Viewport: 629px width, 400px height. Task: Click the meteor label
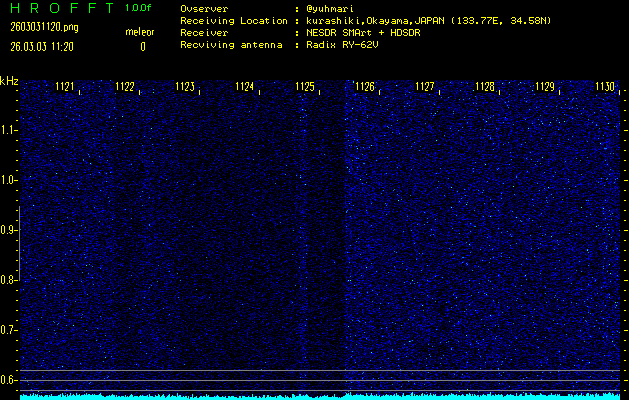(x=140, y=32)
